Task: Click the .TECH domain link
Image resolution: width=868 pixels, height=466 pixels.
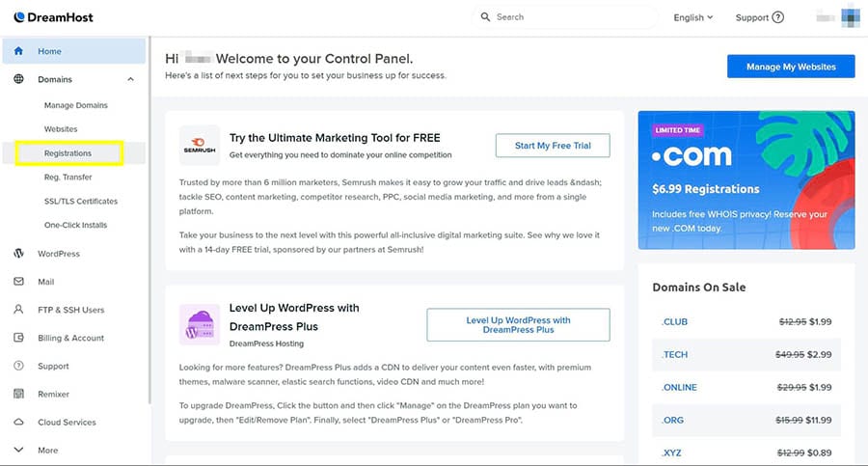Action: click(x=674, y=354)
